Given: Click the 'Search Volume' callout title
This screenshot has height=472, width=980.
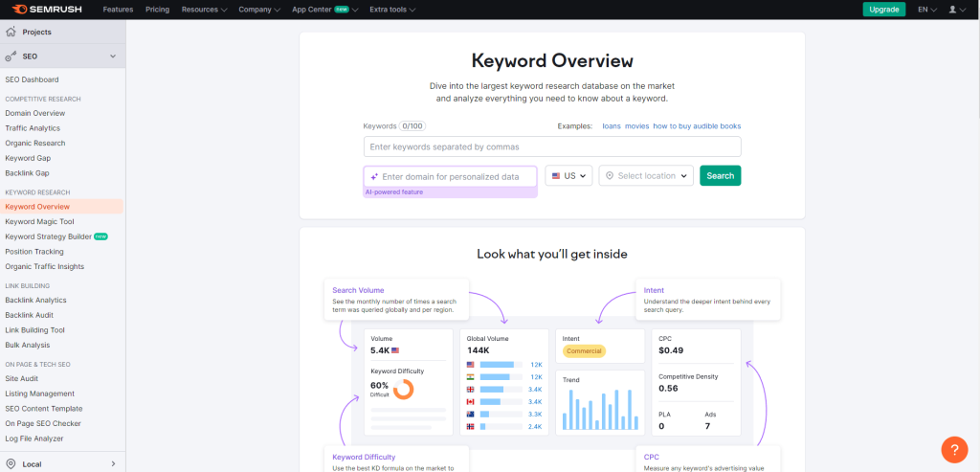Looking at the screenshot, I should pyautogui.click(x=358, y=290).
